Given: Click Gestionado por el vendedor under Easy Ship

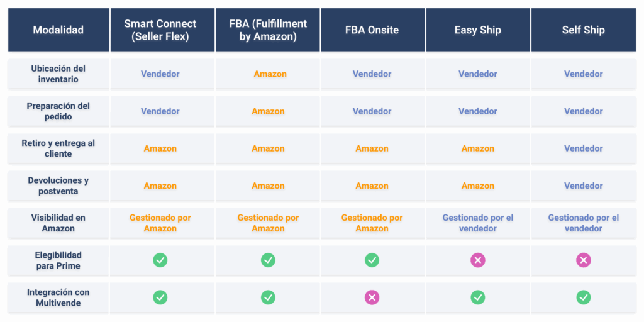Looking at the screenshot, I should [478, 223].
